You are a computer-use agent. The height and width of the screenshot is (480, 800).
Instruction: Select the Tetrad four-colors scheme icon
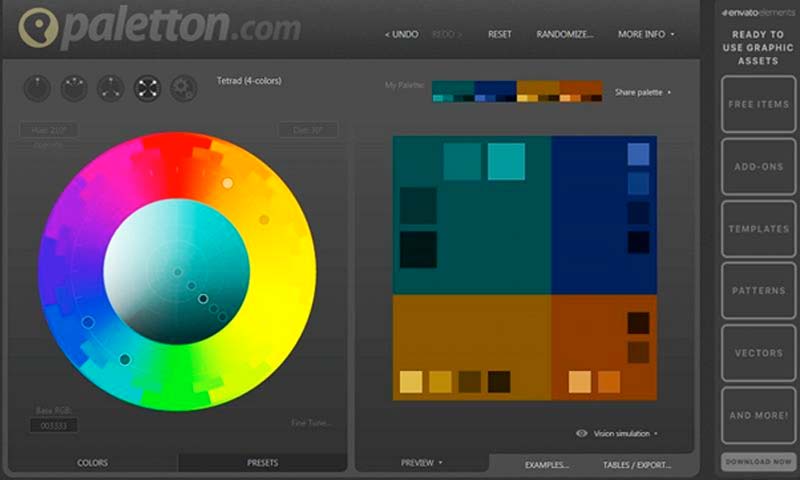click(x=147, y=88)
